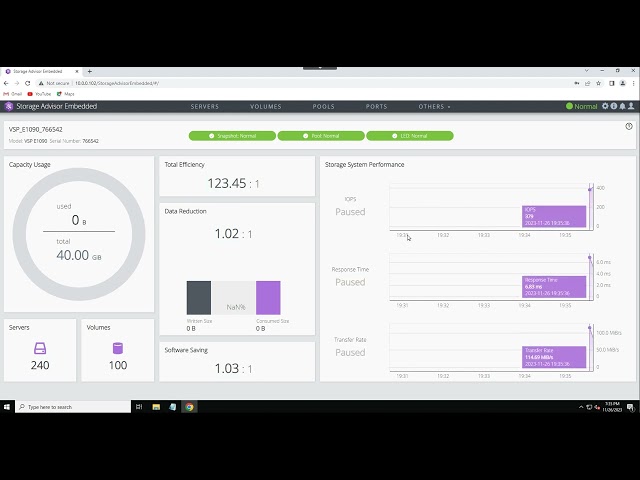
Task: Go to the POOLS menu
Action: pos(324,107)
